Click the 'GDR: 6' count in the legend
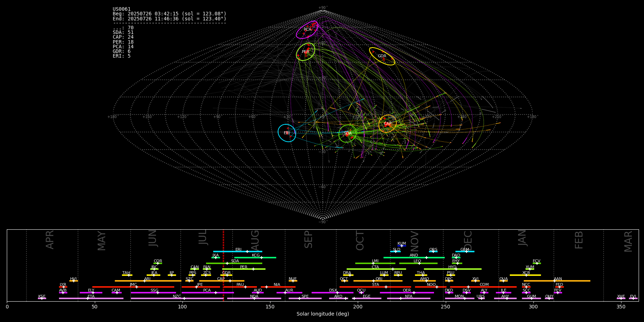The width and height of the screenshot is (644, 322). [122, 52]
